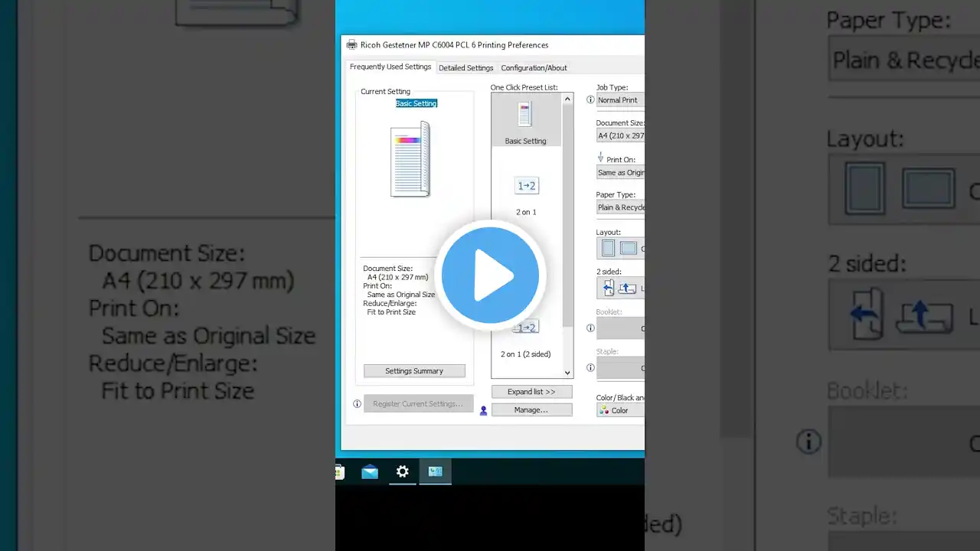The width and height of the screenshot is (980, 551).
Task: Switch to the Frequently Used Settings tab
Action: (x=390, y=67)
